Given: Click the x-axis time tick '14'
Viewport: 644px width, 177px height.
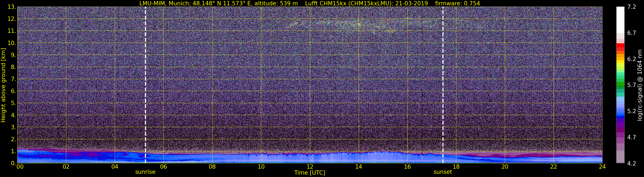Looking at the screenshot, I should (358, 167).
